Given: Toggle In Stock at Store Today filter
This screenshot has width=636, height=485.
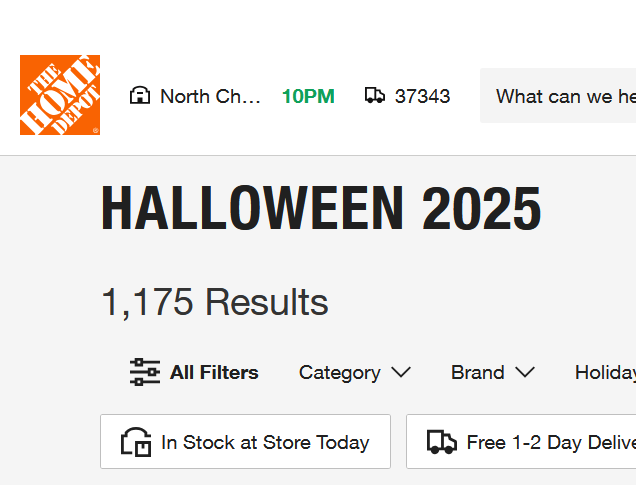Looking at the screenshot, I should click(245, 442).
